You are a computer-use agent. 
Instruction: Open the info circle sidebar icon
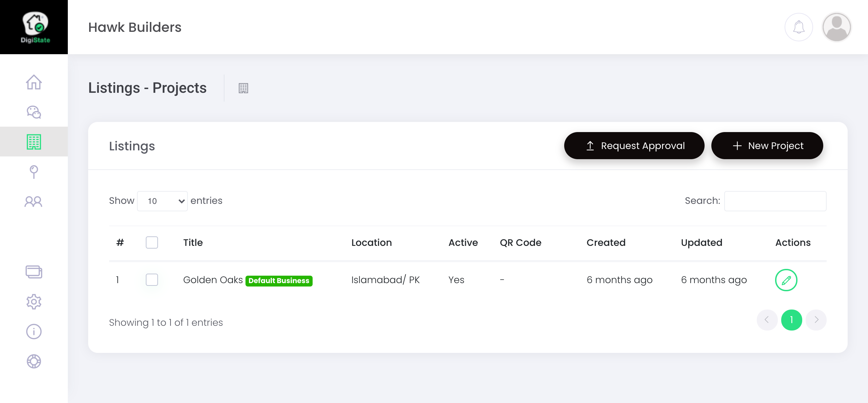coord(34,332)
